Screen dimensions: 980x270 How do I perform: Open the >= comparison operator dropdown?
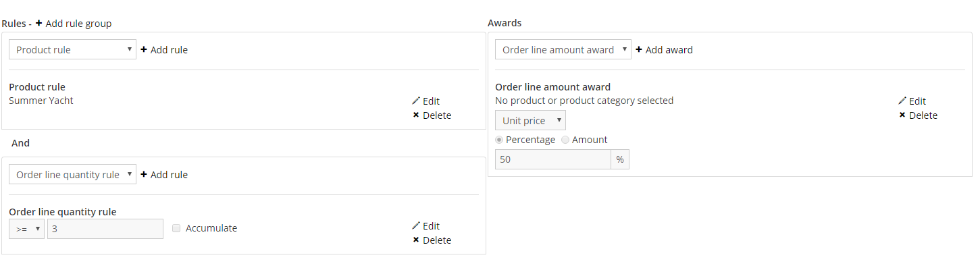[x=27, y=229]
